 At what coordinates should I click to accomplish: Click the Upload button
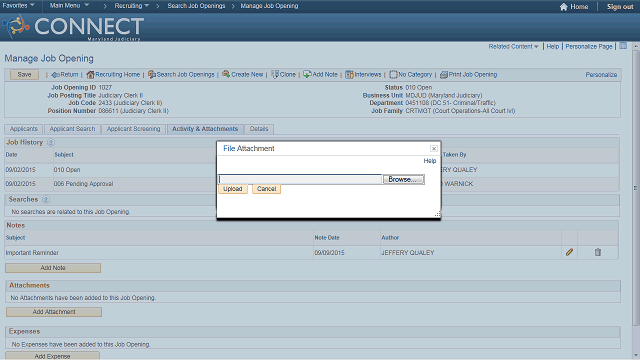point(233,189)
